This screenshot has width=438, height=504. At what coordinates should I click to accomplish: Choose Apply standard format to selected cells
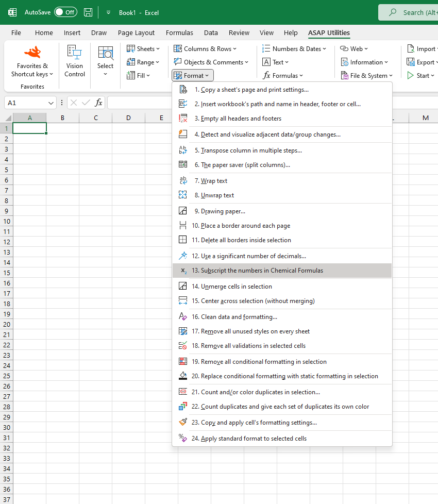pos(282,439)
